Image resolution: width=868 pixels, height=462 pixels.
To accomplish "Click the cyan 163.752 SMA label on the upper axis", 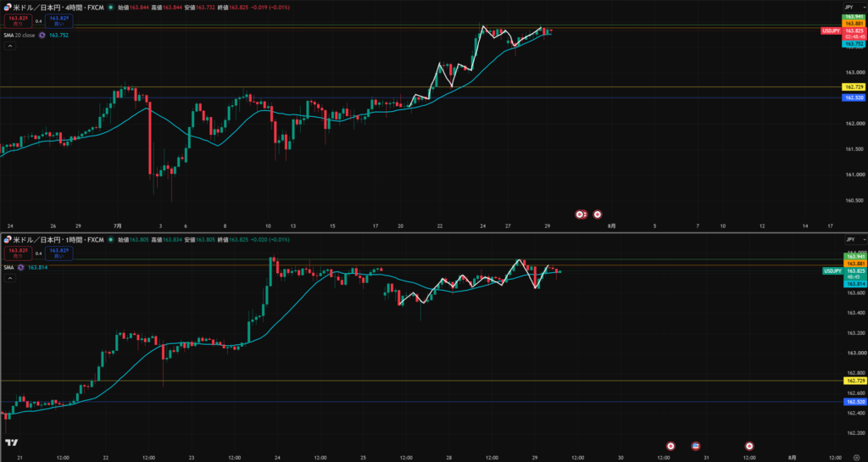I will coord(853,43).
